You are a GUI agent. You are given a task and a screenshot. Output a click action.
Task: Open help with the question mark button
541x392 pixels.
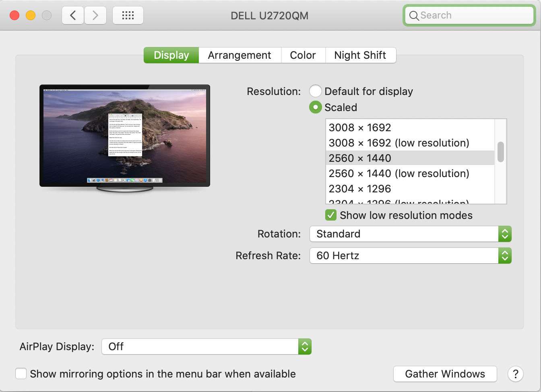[516, 374]
